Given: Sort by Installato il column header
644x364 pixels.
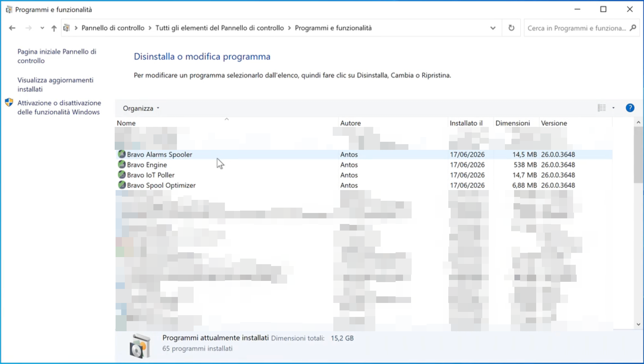Looking at the screenshot, I should (x=470, y=123).
